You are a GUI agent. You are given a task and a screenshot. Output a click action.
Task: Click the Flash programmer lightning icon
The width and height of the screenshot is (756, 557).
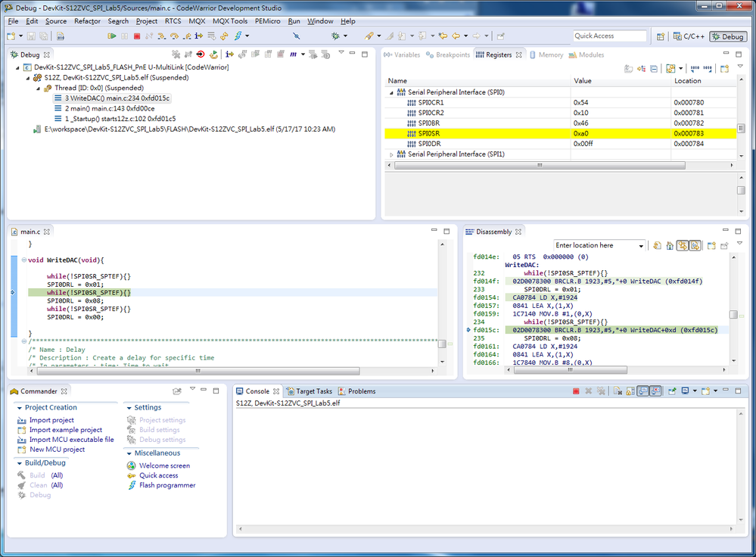click(x=132, y=485)
